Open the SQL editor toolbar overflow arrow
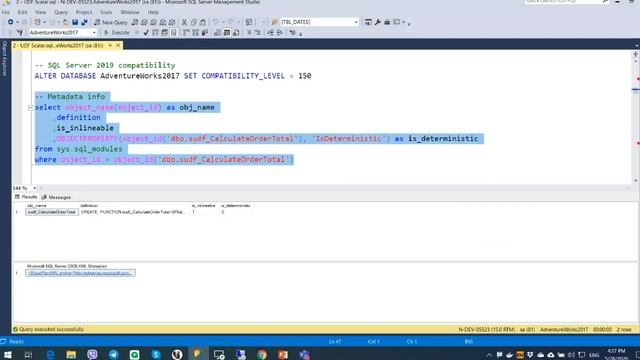This screenshot has width=640, height=360. [x=301, y=34]
